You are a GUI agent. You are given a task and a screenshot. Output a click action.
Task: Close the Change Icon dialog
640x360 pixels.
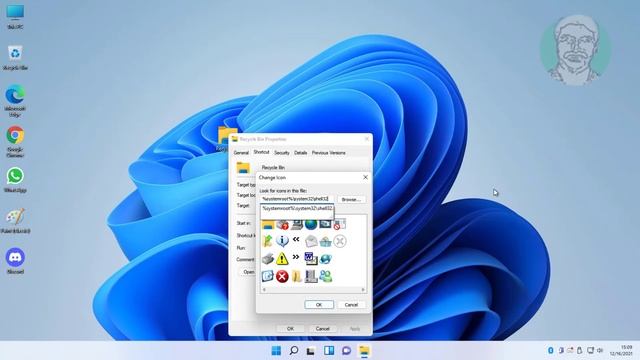click(x=365, y=177)
